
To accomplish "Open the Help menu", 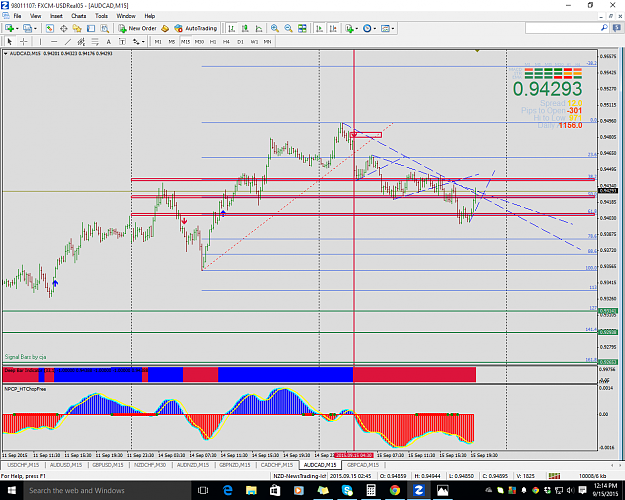I will click(x=149, y=16).
